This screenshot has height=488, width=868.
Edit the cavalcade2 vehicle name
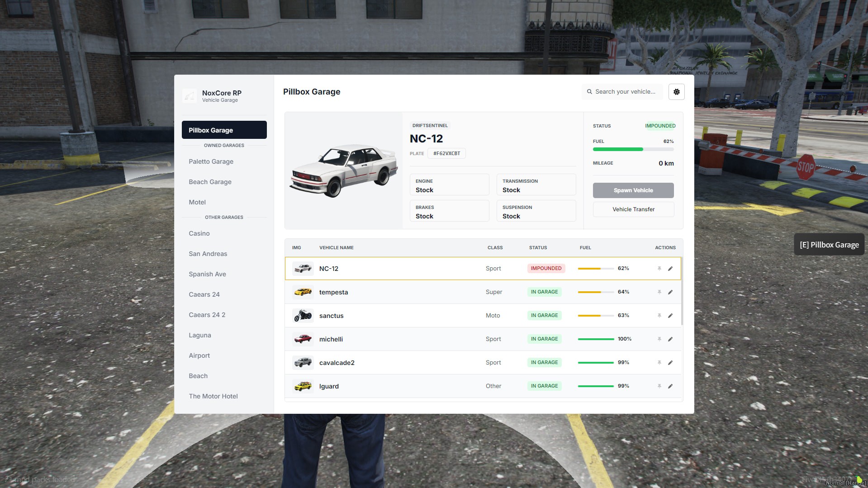(x=670, y=363)
